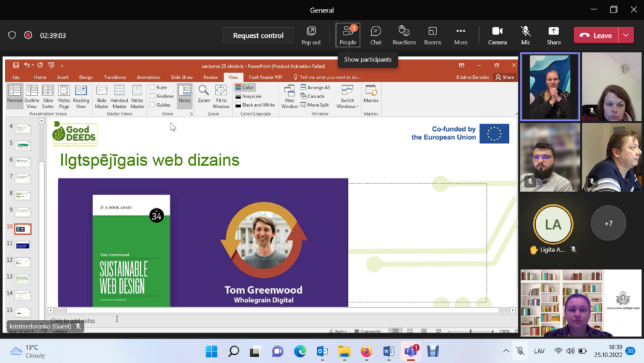Show participants with People icon
Viewport: 644px width, 363px height.
coord(347,35)
